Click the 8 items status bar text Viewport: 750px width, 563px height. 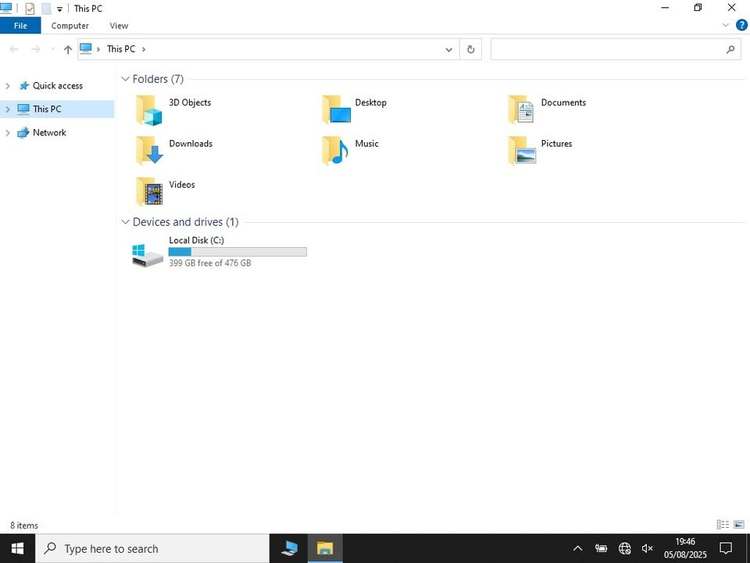(x=24, y=525)
